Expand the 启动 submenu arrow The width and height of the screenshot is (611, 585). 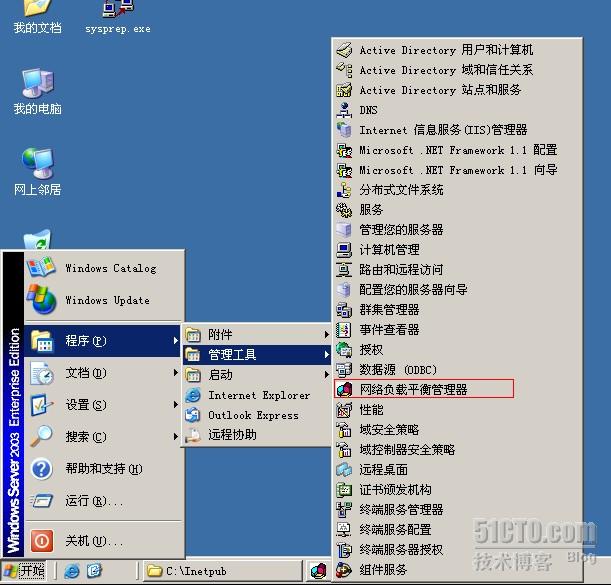click(x=326, y=375)
